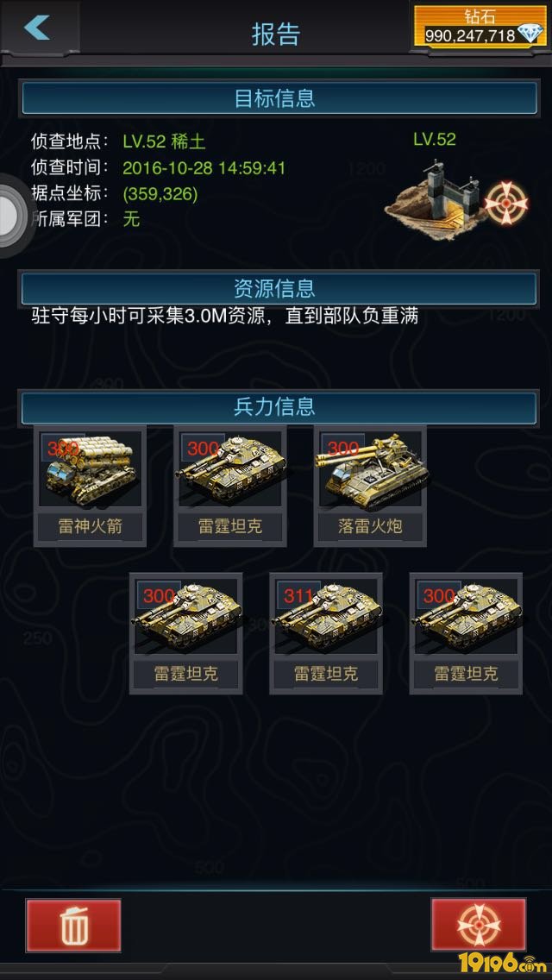Delete report using red trash icon
Screen dimensions: 552x980
point(73,925)
